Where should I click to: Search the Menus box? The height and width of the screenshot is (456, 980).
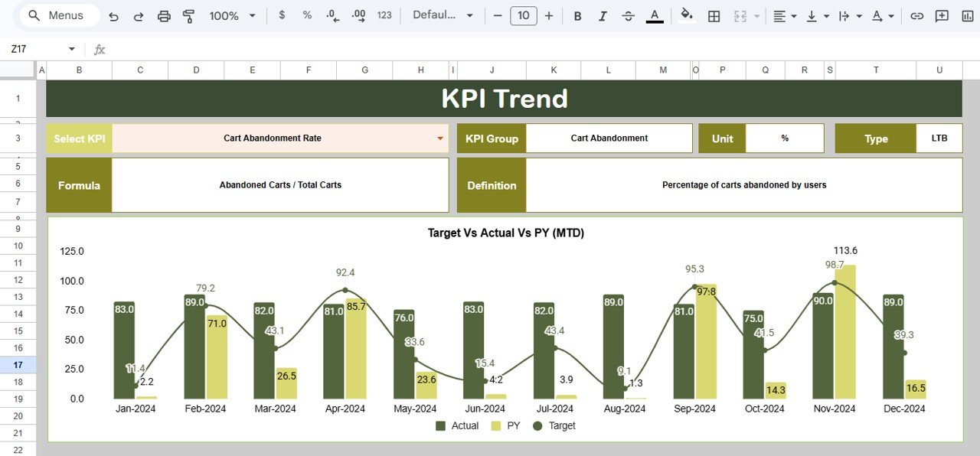click(59, 15)
